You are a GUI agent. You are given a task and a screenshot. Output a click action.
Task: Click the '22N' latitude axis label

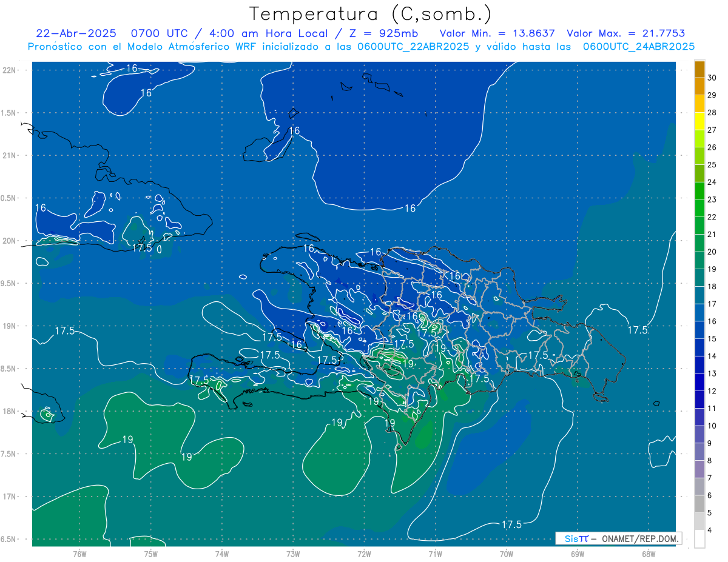[x=9, y=70]
